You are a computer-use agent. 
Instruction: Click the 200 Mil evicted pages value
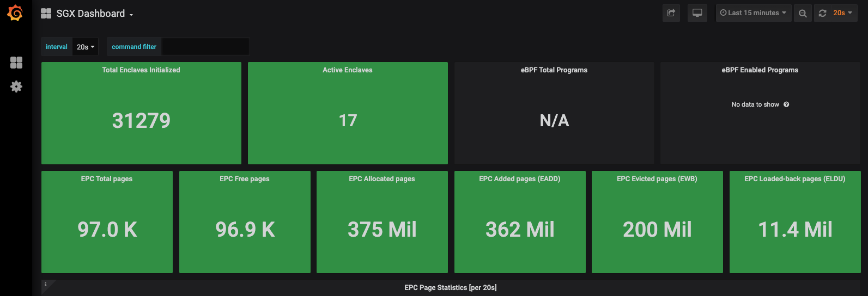[x=657, y=230]
